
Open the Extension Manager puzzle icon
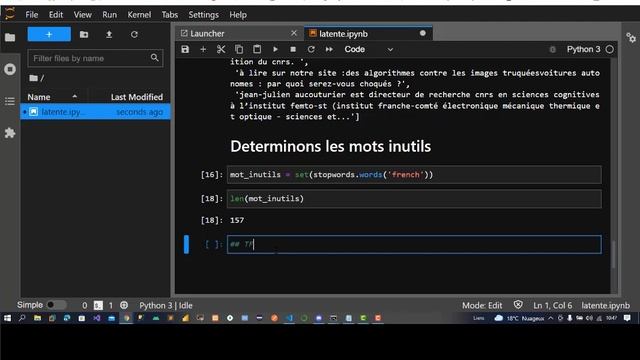coord(10,133)
